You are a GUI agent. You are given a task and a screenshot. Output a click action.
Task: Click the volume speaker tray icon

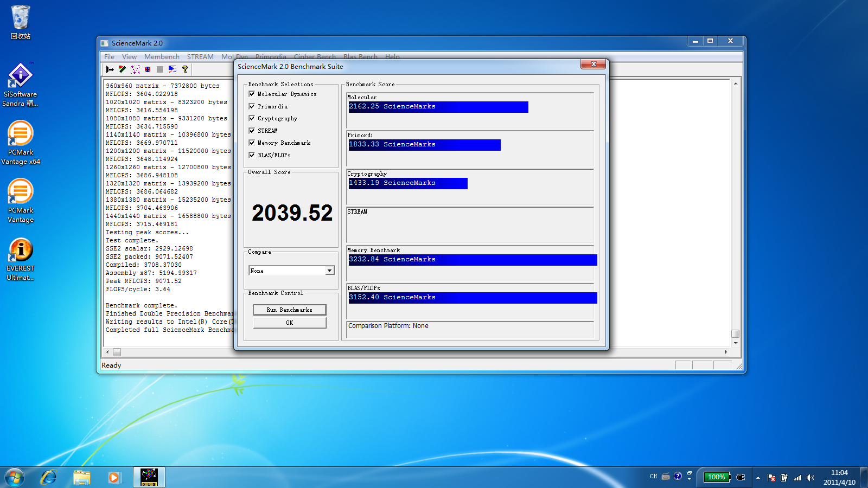(x=810, y=478)
